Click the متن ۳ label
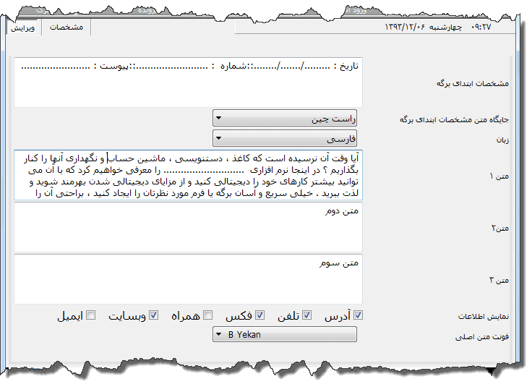The width and height of the screenshot is (532, 392). tap(499, 281)
